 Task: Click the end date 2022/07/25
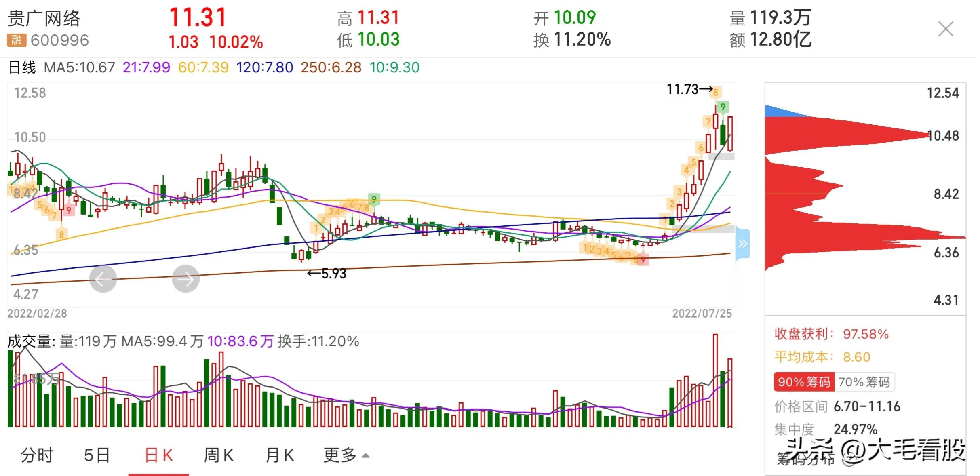pos(702,314)
